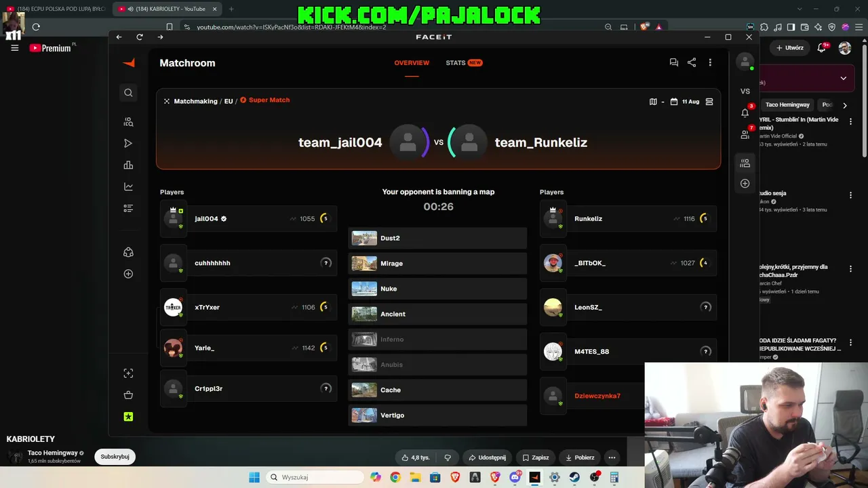Like the video (4,8 tys.)

click(416, 457)
